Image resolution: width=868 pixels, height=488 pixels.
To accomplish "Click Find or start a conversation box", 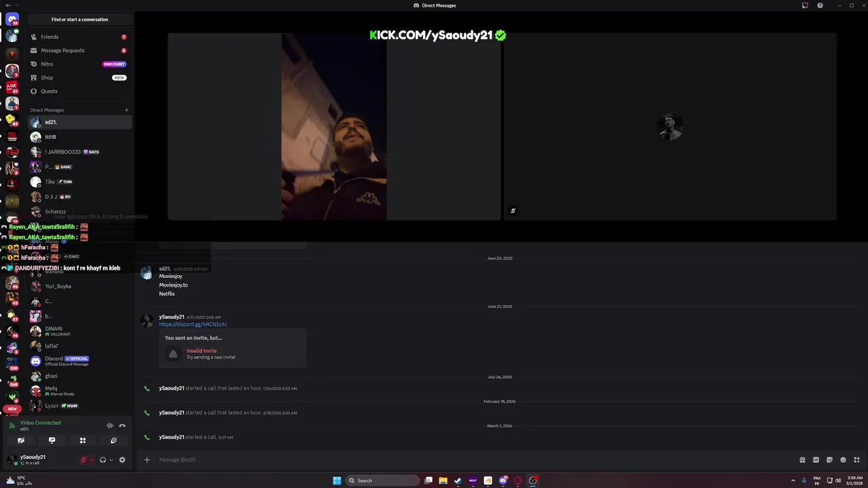I will pyautogui.click(x=79, y=19).
